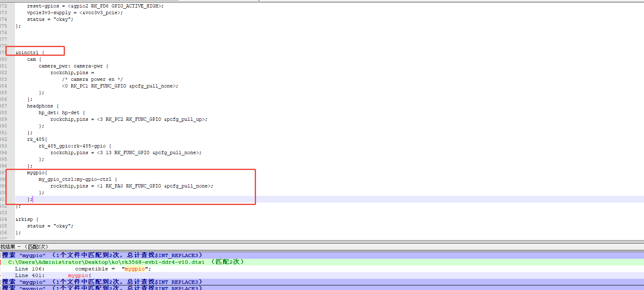Click the line with <1 RK_PA0 RK_FUNC_GPIO &pcfg_pull_none>
Image resolution: width=644 pixels, height=290 pixels.
click(132, 186)
